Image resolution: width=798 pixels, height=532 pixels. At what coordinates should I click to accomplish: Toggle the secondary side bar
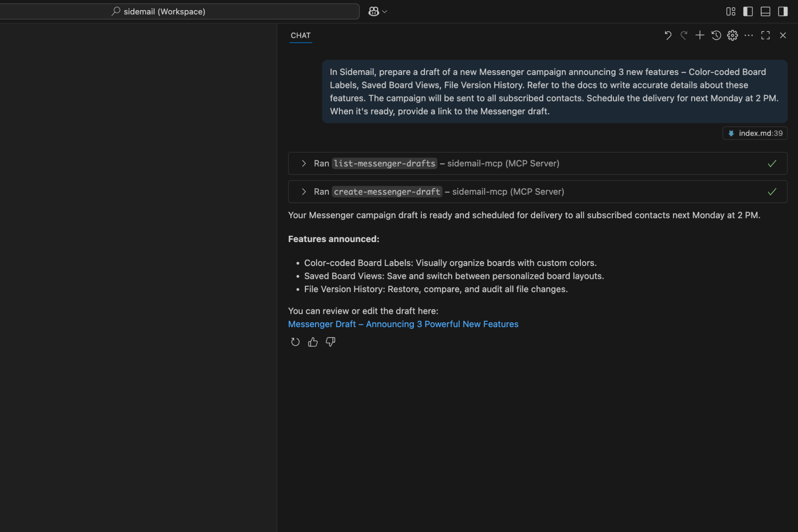783,11
